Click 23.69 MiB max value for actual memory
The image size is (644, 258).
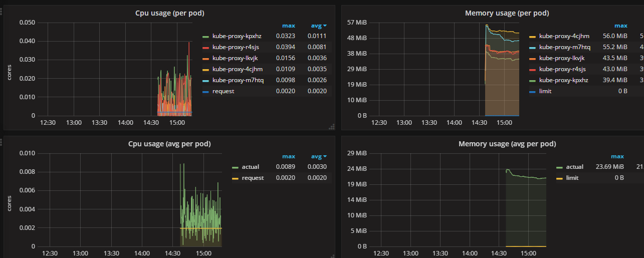point(609,167)
